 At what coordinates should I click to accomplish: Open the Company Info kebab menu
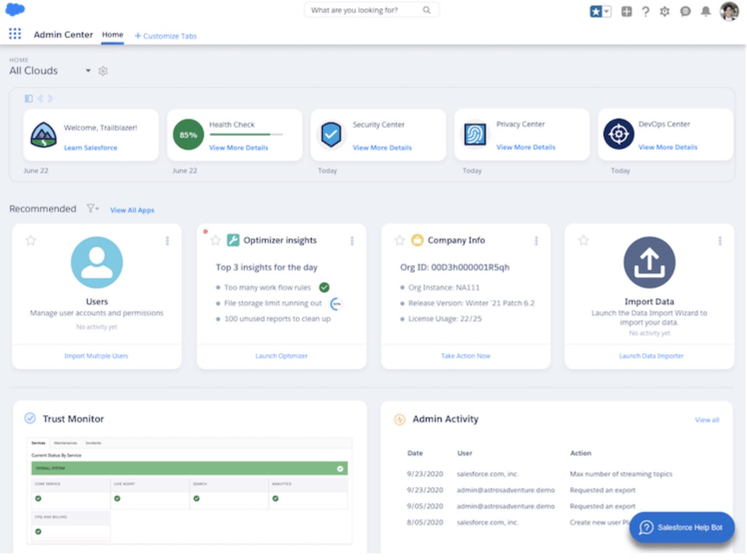point(536,241)
